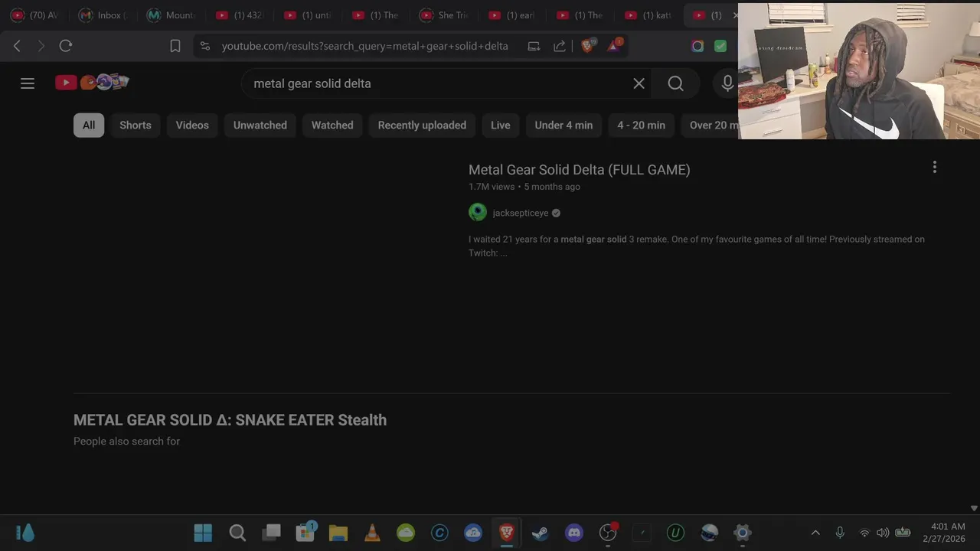980x551 pixels.
Task: Open the YouTube hamburger guide menu
Action: click(28, 83)
